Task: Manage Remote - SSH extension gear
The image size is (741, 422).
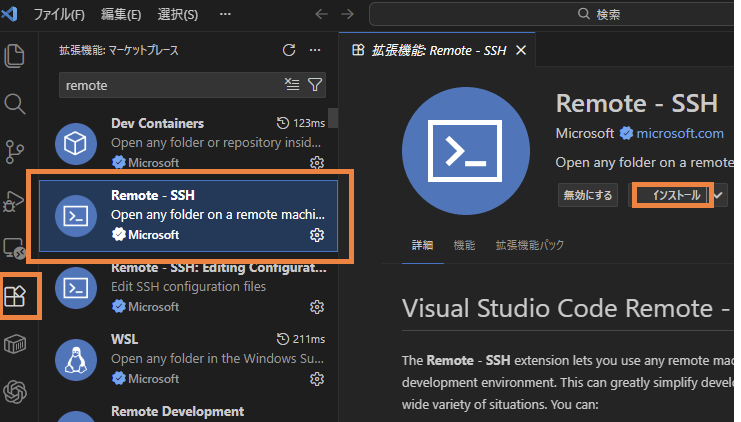Action: click(317, 235)
